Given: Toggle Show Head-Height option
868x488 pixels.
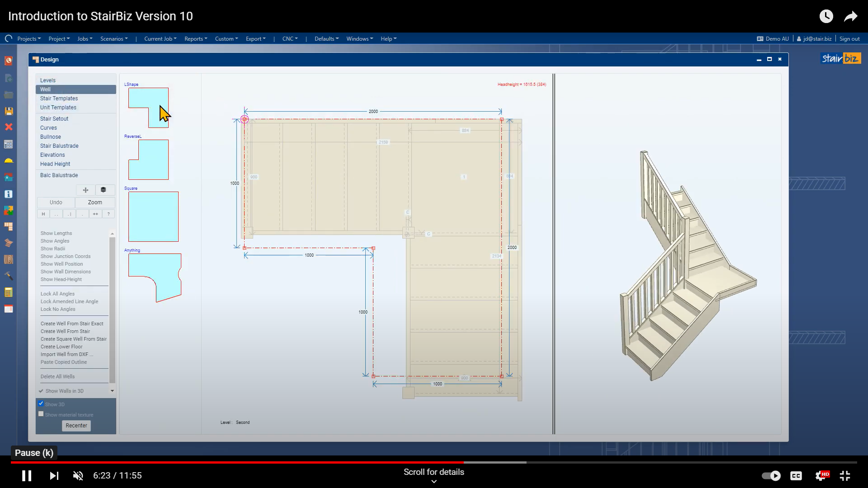Looking at the screenshot, I should [x=61, y=279].
